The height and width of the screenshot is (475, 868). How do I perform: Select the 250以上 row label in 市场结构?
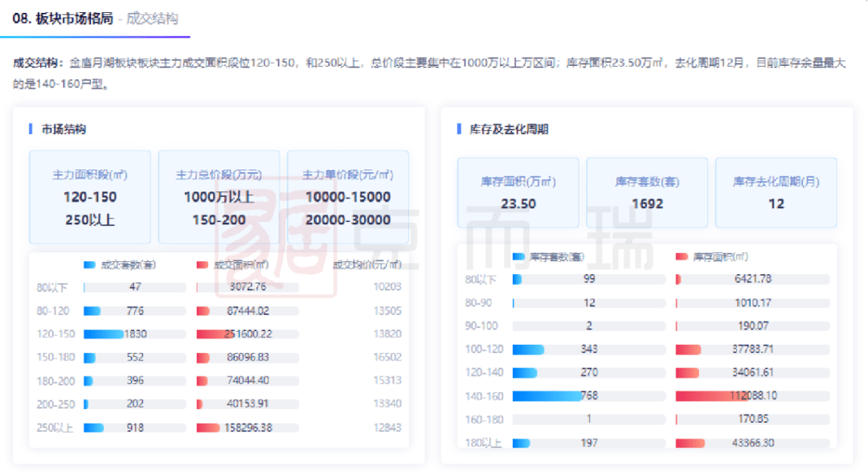tap(55, 428)
